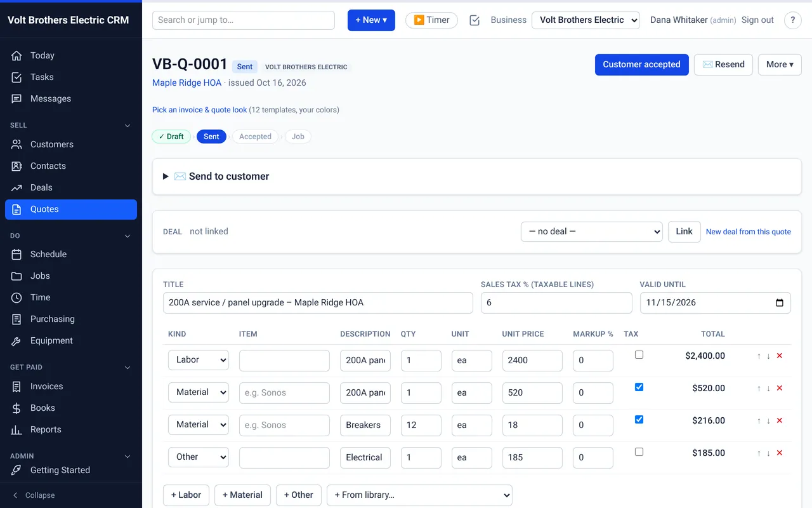Open the New menu button
This screenshot has height=508, width=812.
(x=371, y=20)
